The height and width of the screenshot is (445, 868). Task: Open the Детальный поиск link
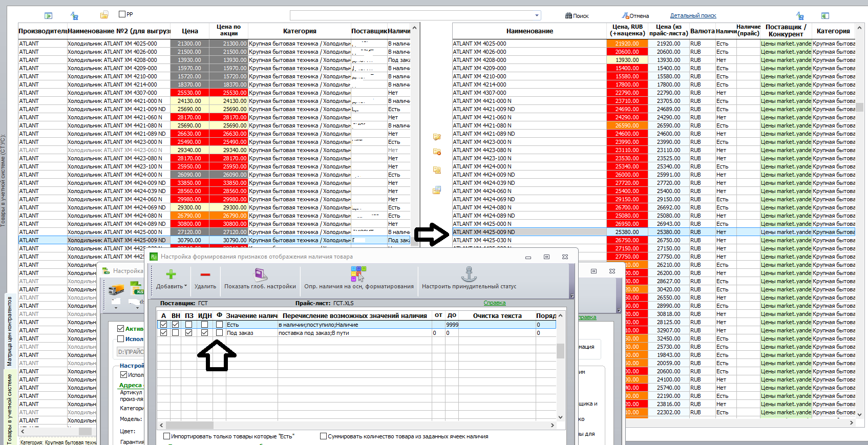[693, 16]
